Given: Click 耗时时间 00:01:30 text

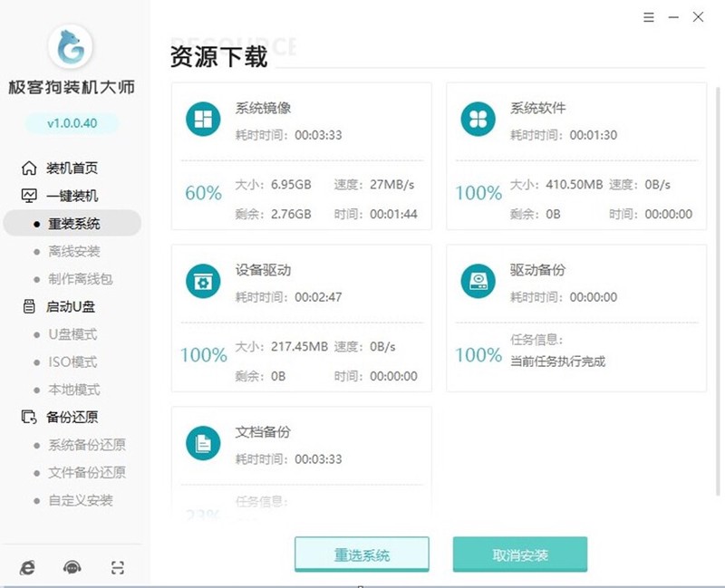Looking at the screenshot, I should click(x=564, y=135).
